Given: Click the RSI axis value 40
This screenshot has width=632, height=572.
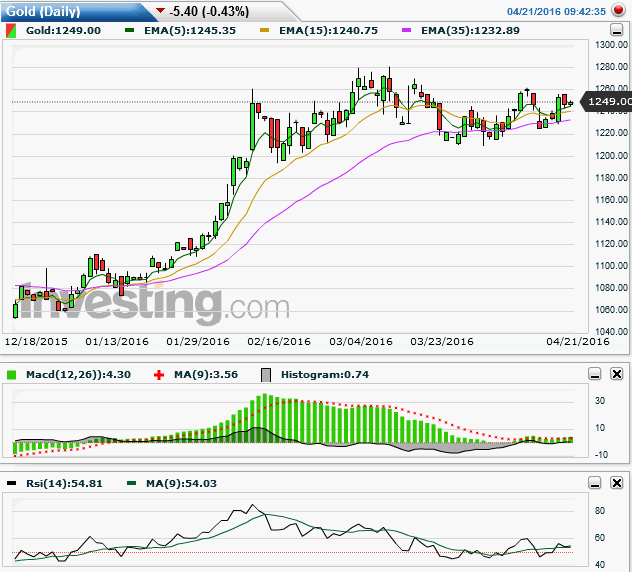Looking at the screenshot, I should [600, 565].
